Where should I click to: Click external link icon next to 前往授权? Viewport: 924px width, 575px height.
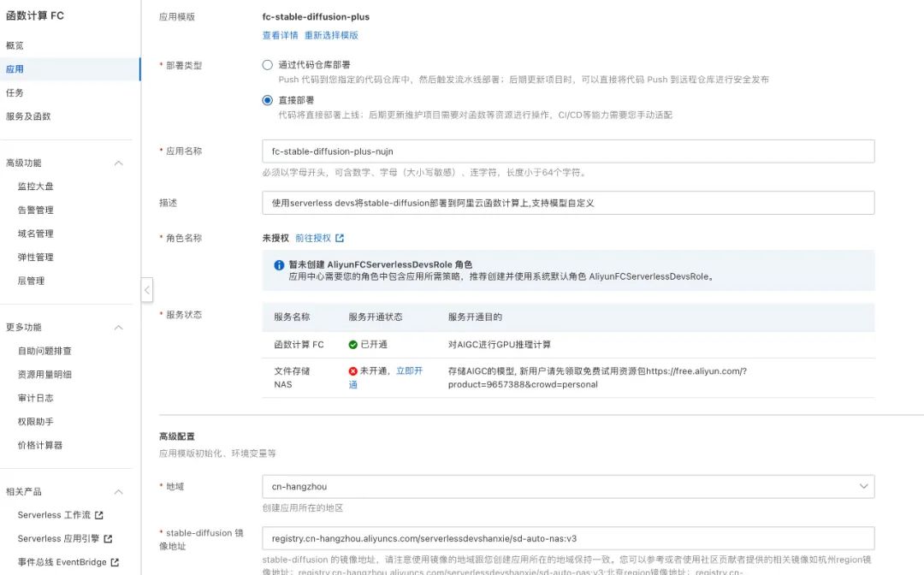(x=340, y=238)
